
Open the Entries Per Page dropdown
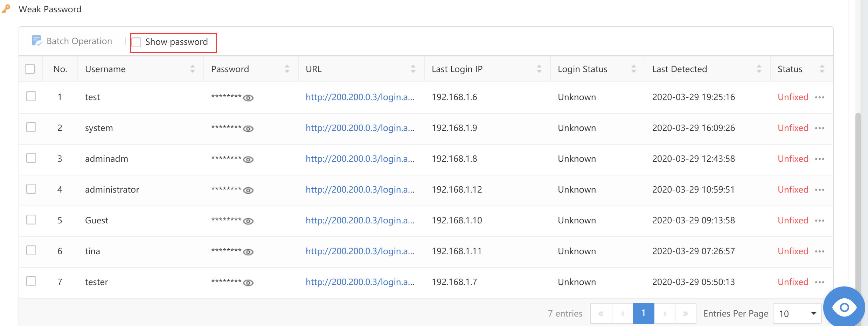[x=797, y=313]
